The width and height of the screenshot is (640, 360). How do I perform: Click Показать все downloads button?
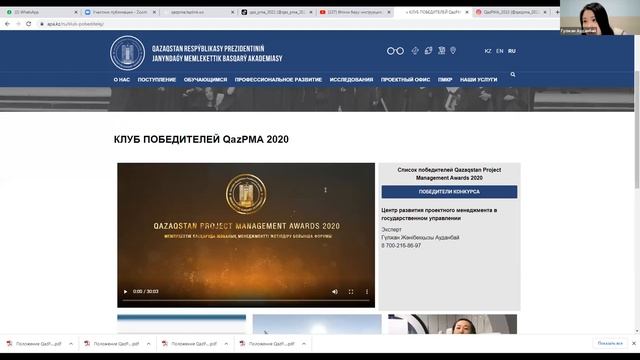[610, 343]
